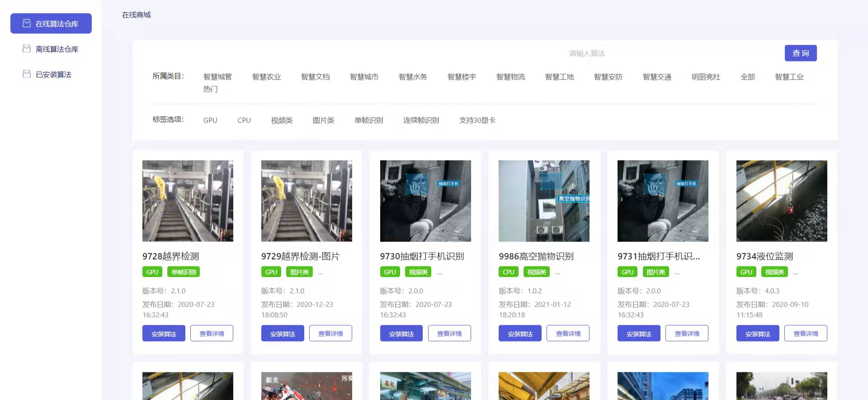868x400 pixels.
Task: Filter by category 智慧城管
Action: point(217,77)
